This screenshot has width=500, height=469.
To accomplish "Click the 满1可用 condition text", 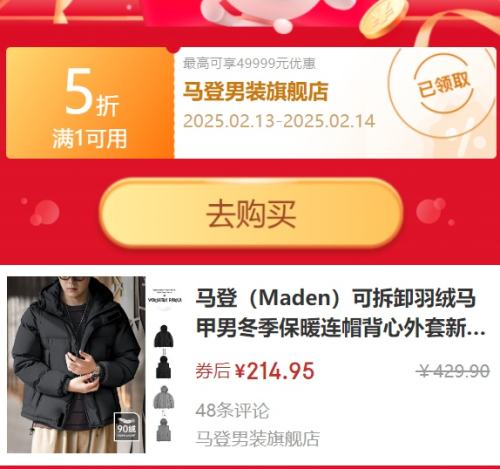I will click(x=90, y=138).
